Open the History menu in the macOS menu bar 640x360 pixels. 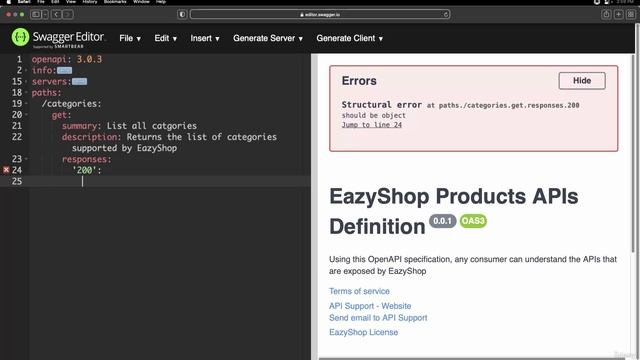pos(89,2)
